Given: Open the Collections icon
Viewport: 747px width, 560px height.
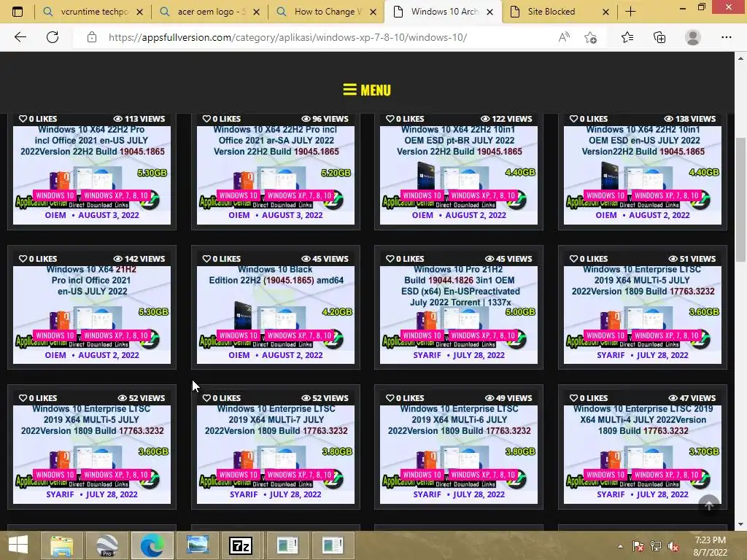Looking at the screenshot, I should click(x=659, y=37).
